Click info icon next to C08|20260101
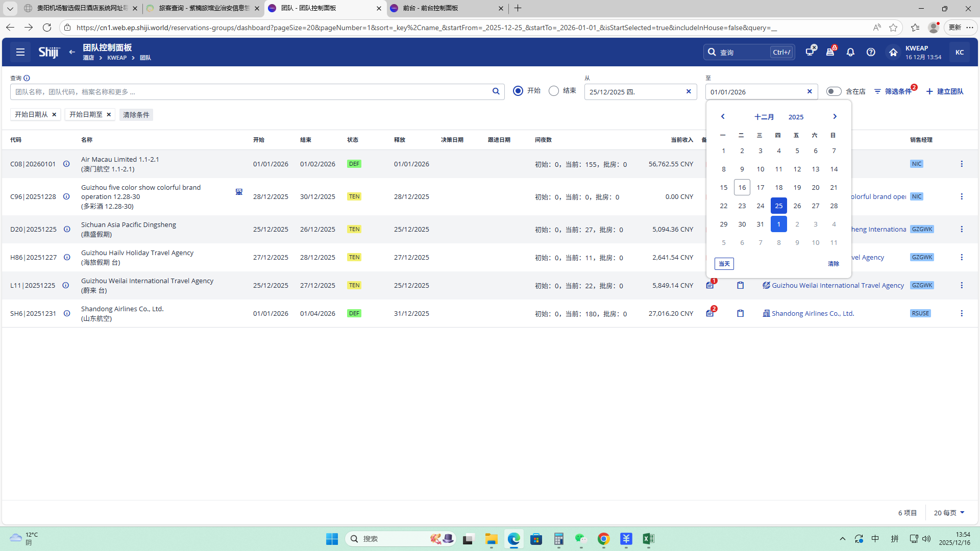Image resolution: width=980 pixels, height=551 pixels. coord(66,164)
